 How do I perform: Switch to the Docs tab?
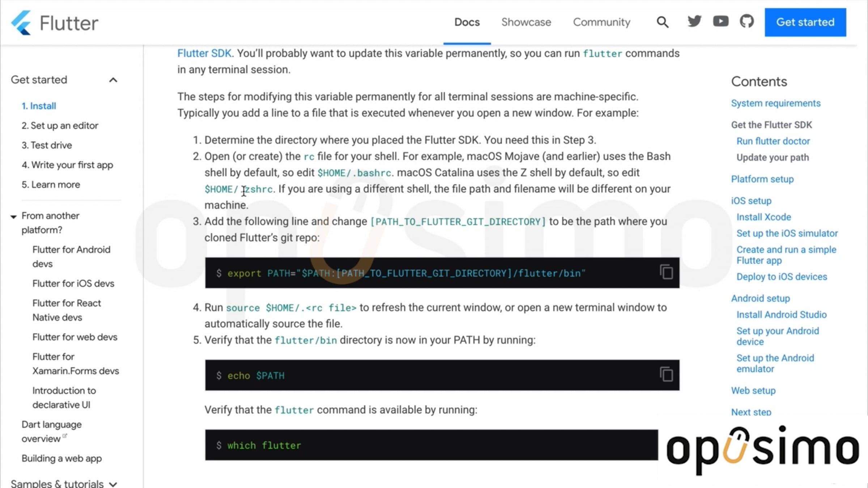pos(467,22)
